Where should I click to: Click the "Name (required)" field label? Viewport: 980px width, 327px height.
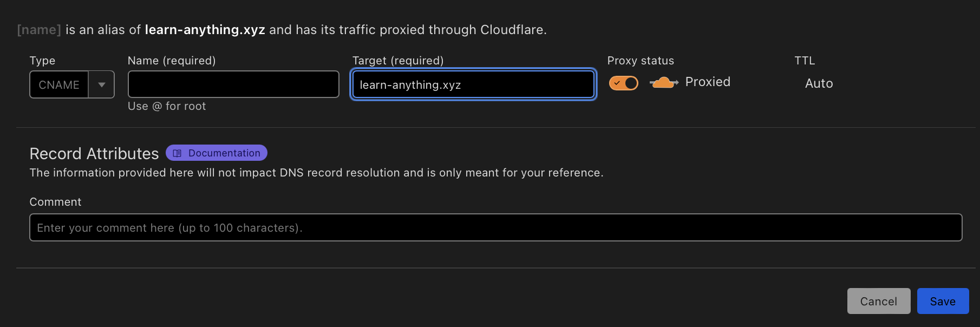tap(172, 61)
